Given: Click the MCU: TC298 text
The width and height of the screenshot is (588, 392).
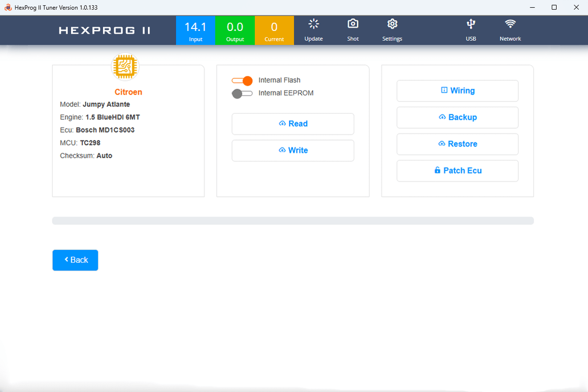Looking at the screenshot, I should click(x=80, y=143).
